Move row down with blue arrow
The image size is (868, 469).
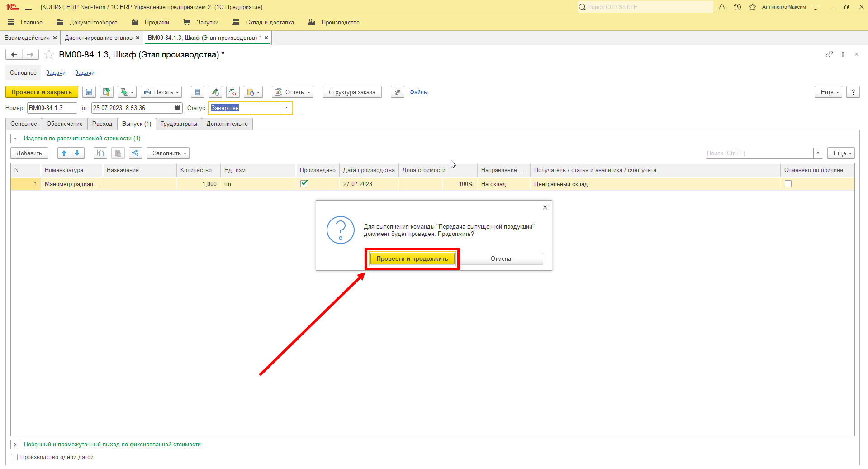click(x=77, y=153)
